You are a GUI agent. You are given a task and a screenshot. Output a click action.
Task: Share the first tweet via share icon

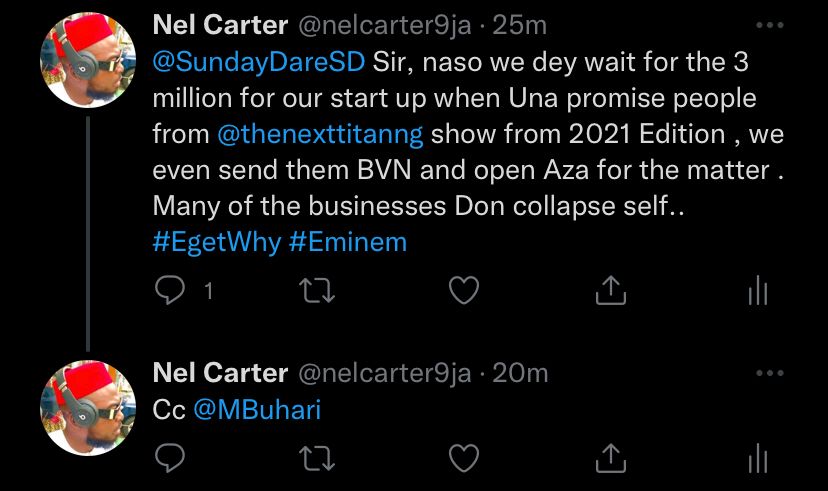point(610,291)
